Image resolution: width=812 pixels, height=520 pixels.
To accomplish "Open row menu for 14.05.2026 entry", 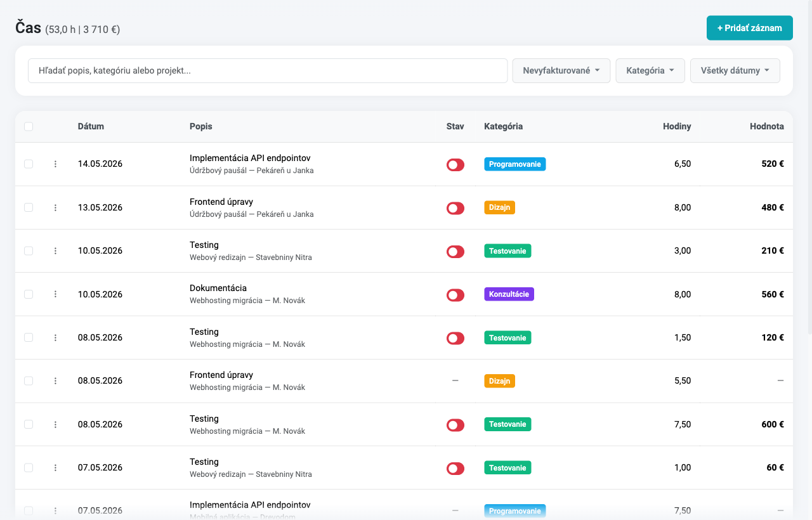I will tap(55, 164).
